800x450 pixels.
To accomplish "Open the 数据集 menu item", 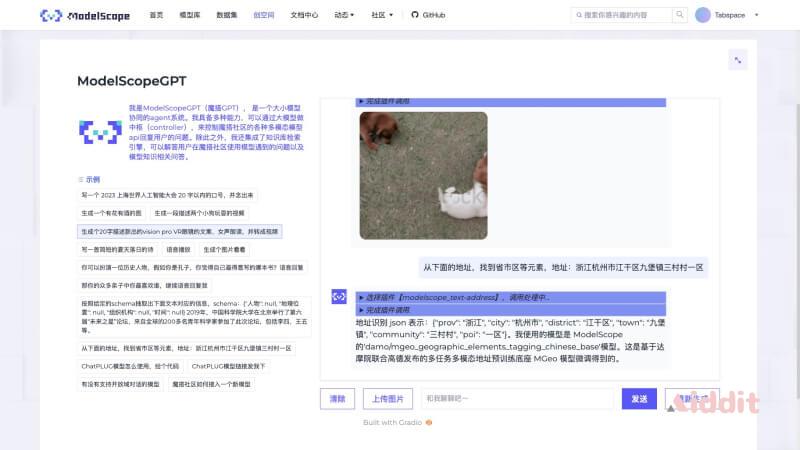I will coord(227,15).
